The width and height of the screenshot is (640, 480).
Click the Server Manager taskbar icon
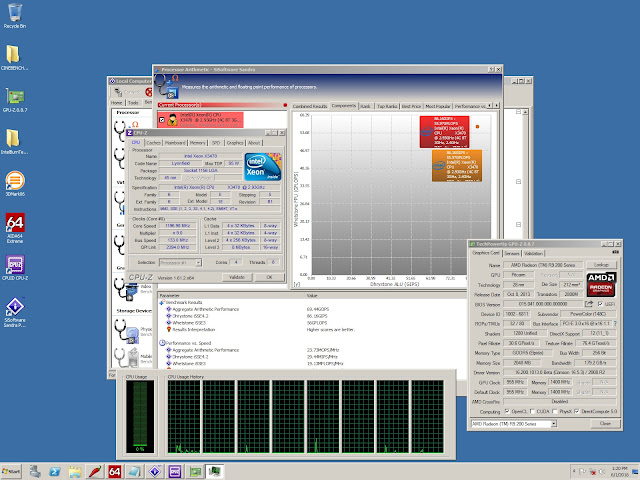click(35, 471)
